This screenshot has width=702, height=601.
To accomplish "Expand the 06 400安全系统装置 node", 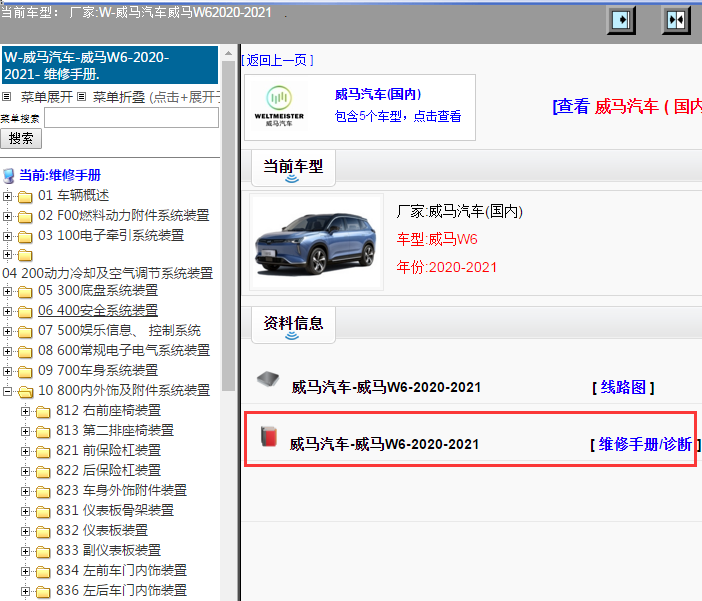I will click(7, 311).
